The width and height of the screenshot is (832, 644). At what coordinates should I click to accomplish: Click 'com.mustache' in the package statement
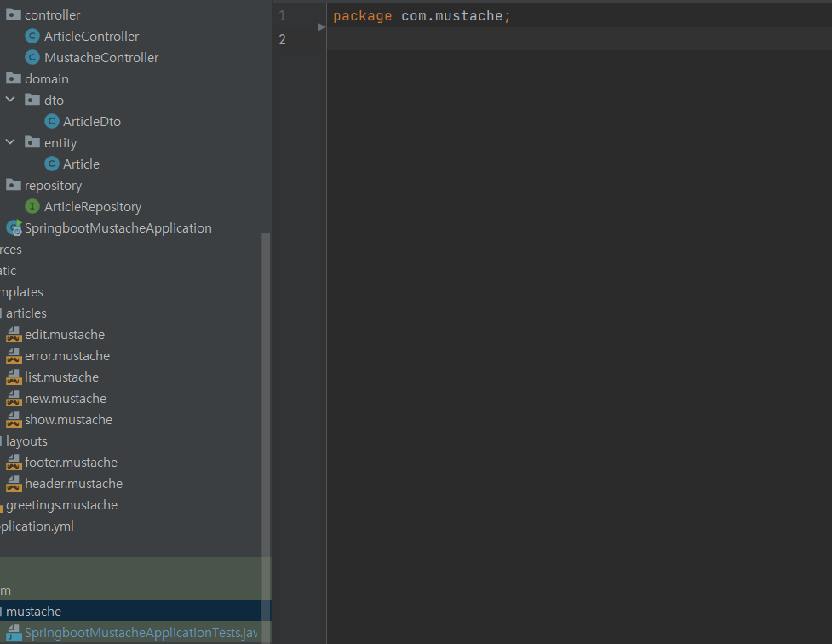click(x=451, y=16)
